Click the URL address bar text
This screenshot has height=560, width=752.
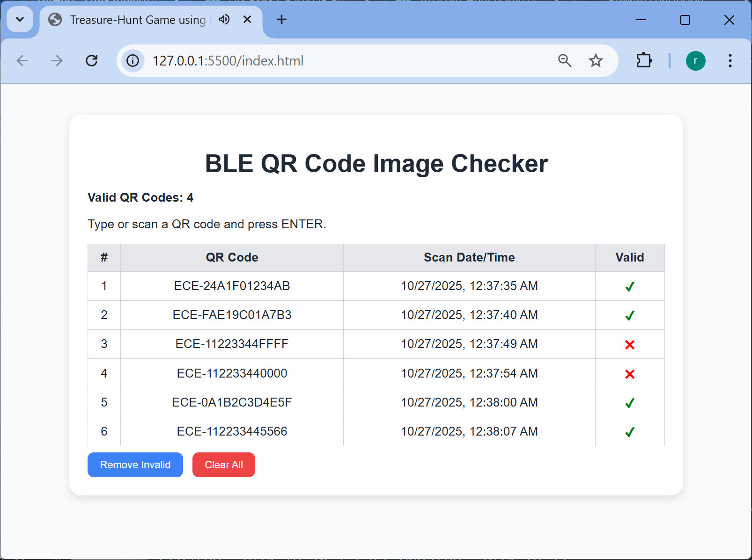pyautogui.click(x=228, y=61)
